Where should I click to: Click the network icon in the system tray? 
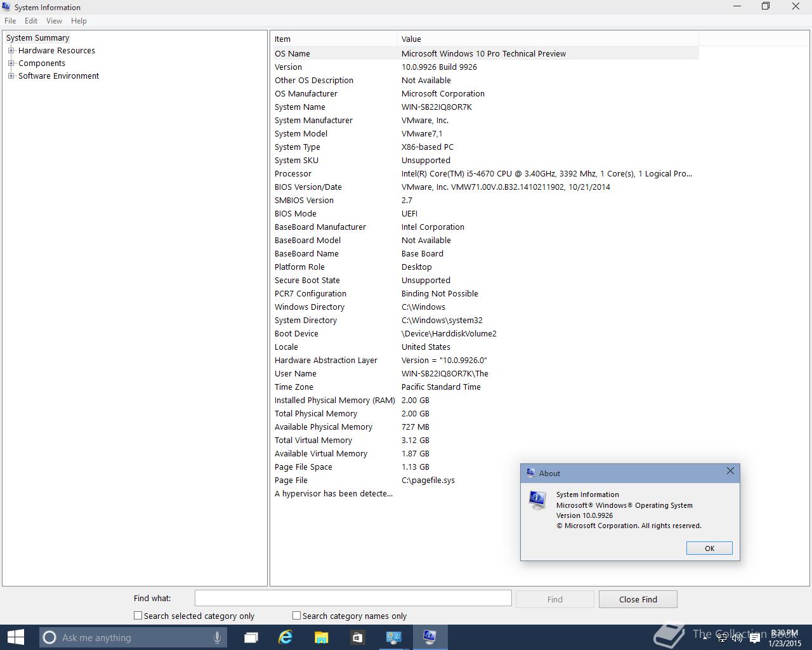(721, 638)
